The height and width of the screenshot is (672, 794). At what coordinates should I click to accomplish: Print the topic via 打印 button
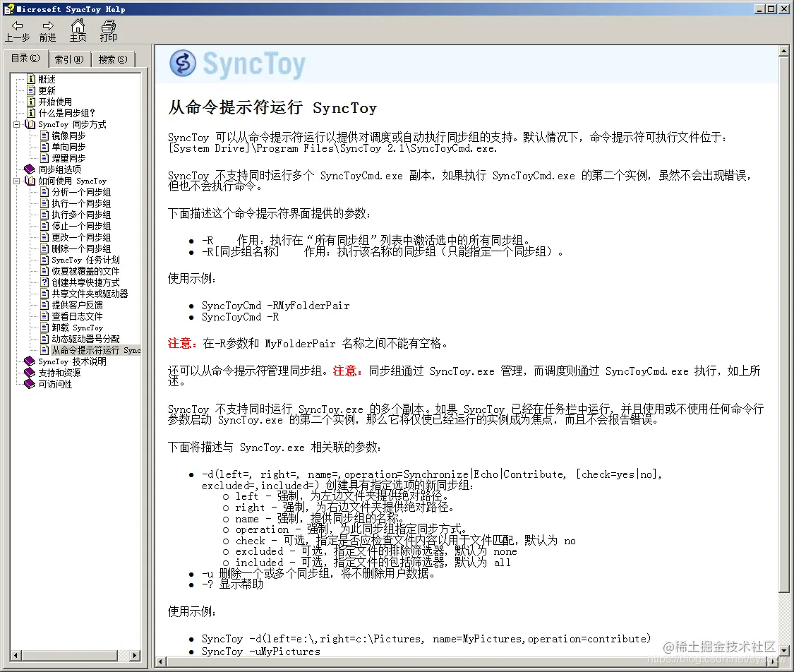click(x=108, y=31)
